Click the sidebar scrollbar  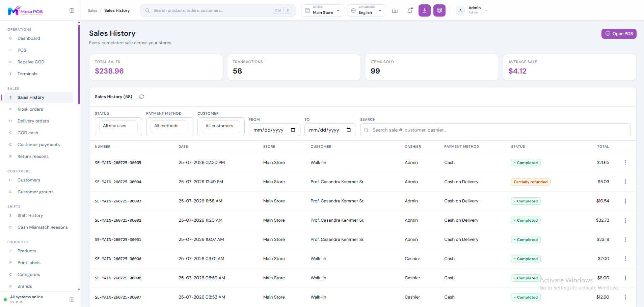[79, 64]
